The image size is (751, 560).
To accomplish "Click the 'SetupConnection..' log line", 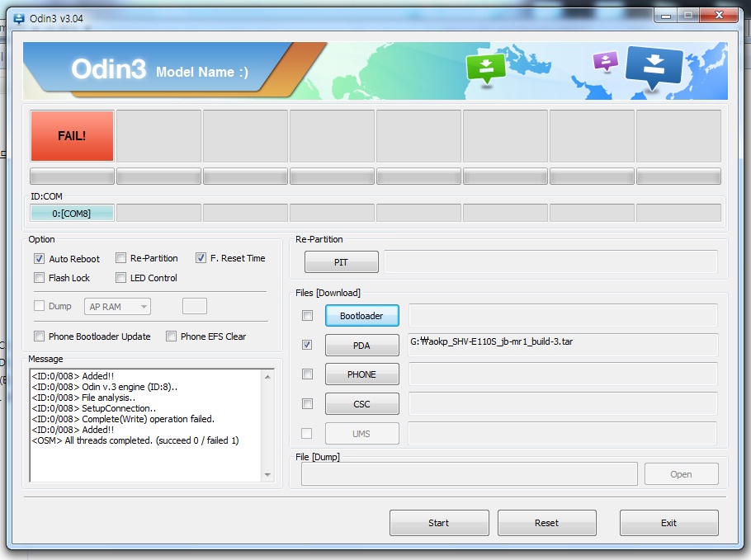I will tap(94, 408).
